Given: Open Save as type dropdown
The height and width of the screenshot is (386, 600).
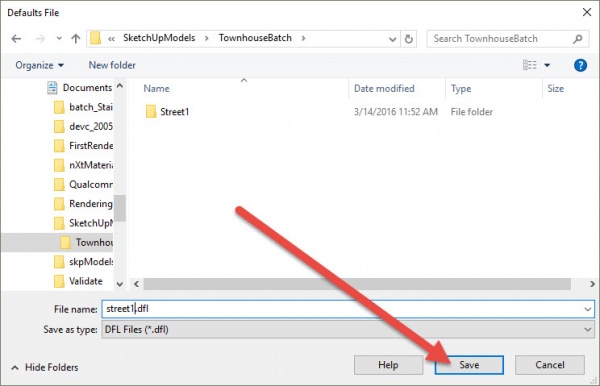Looking at the screenshot, I should tap(348, 329).
